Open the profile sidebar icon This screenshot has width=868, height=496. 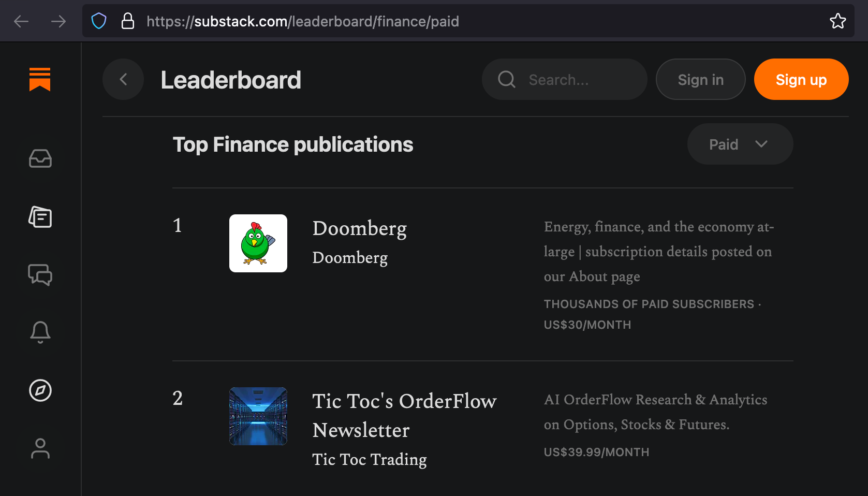coord(40,449)
